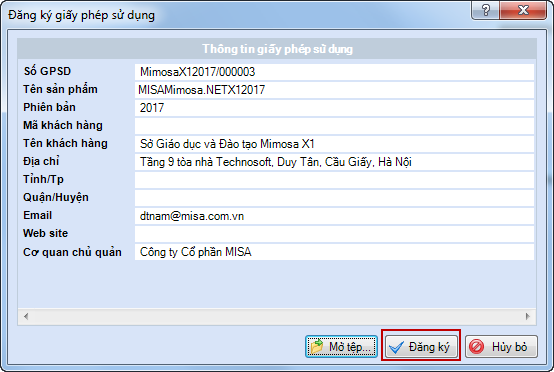The image size is (554, 372).
Task: Close the Đăng ký giấy phép dialog
Action: tap(523, 10)
